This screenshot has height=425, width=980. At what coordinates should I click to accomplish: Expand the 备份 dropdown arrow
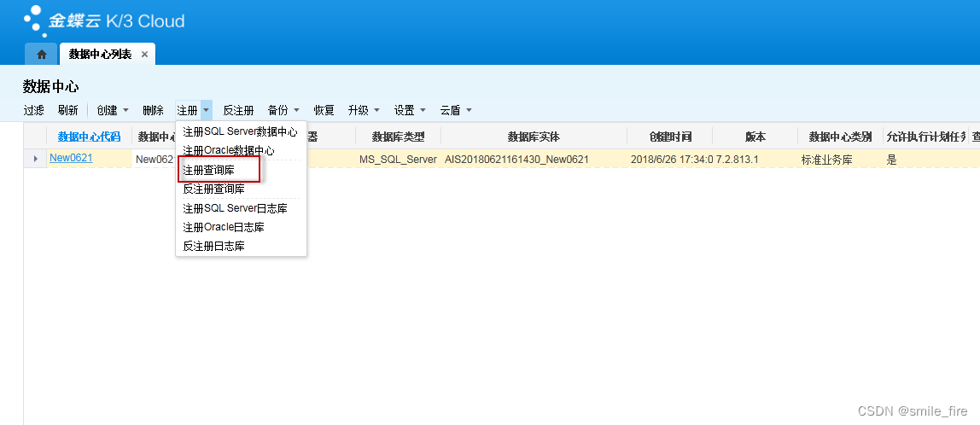[296, 110]
